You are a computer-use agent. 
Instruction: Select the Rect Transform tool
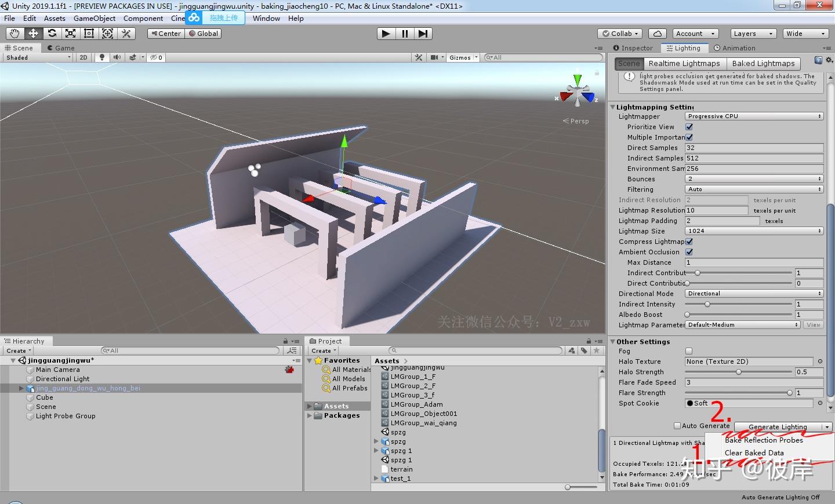[89, 34]
